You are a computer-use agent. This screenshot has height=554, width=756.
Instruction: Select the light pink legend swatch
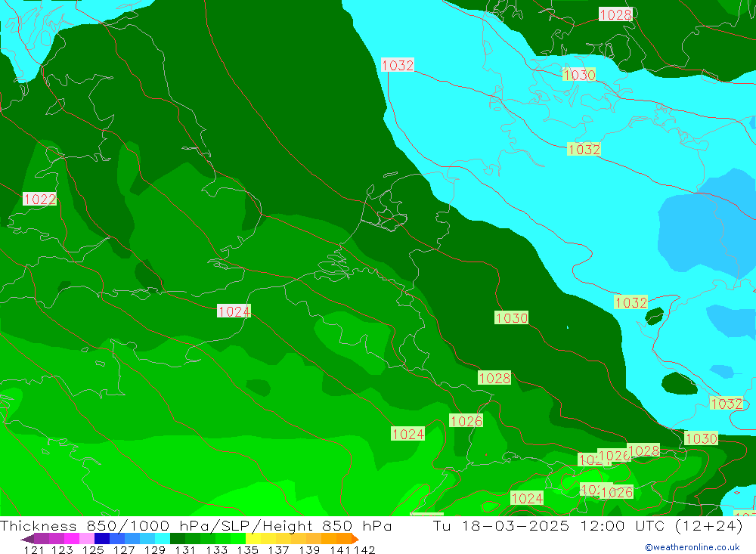pos(87,539)
